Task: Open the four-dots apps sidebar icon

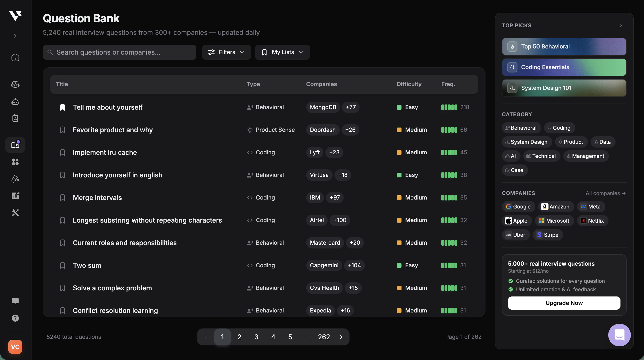Action: [x=15, y=162]
